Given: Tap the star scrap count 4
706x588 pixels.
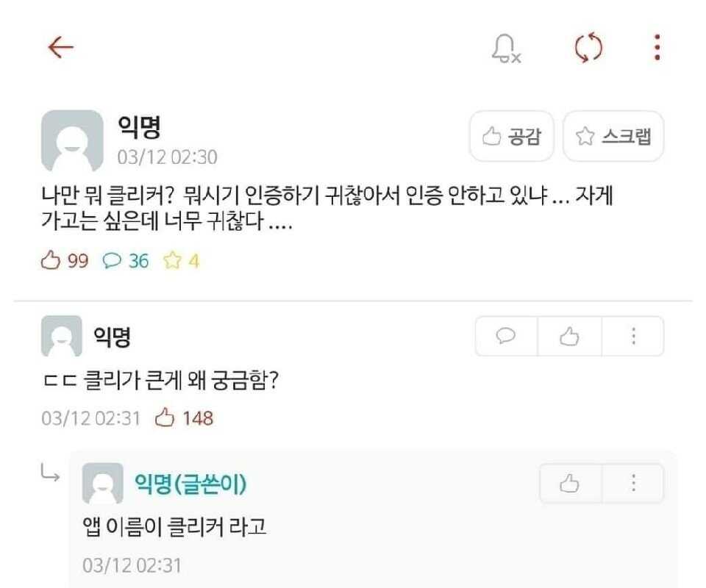Looking at the screenshot, I should tap(181, 261).
